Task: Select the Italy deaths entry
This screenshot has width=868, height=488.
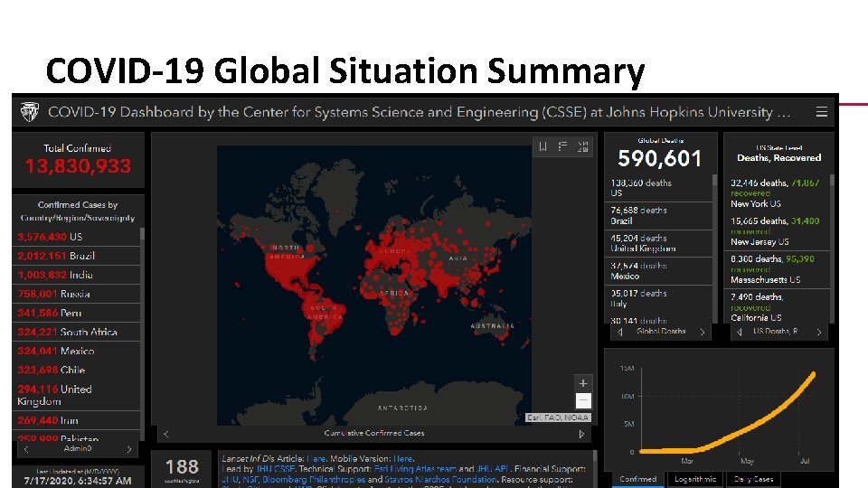Action: pyautogui.click(x=658, y=299)
